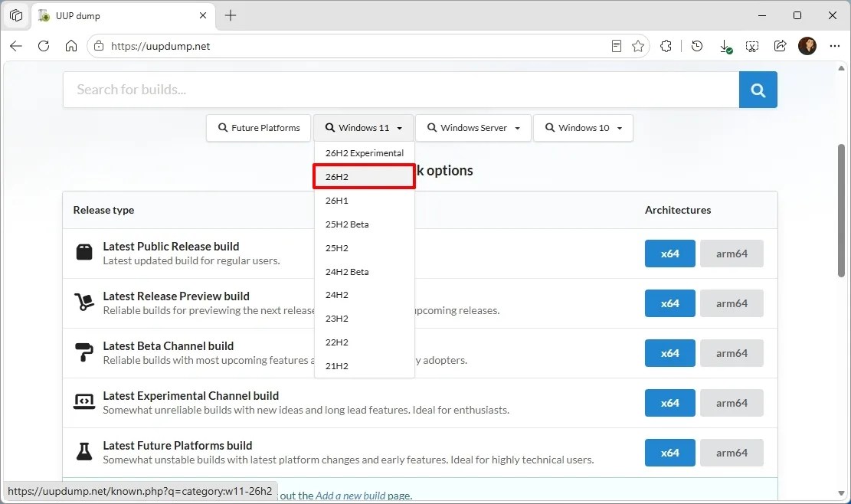The image size is (851, 504).
Task: Click the Future Platforms button
Action: click(258, 128)
